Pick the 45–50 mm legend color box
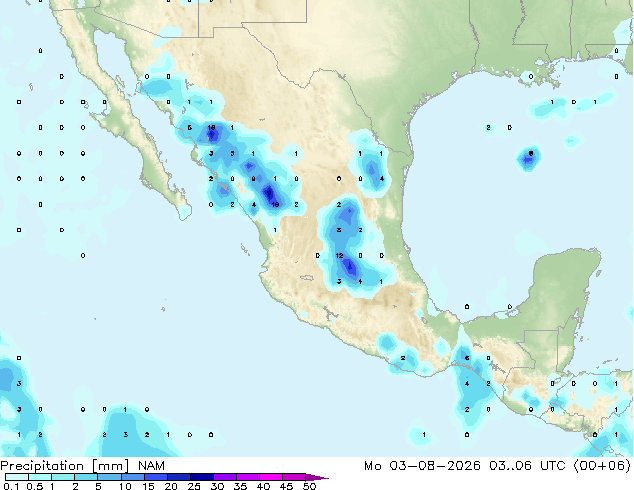Image resolution: width=634 pixels, height=490 pixels. pos(294,477)
